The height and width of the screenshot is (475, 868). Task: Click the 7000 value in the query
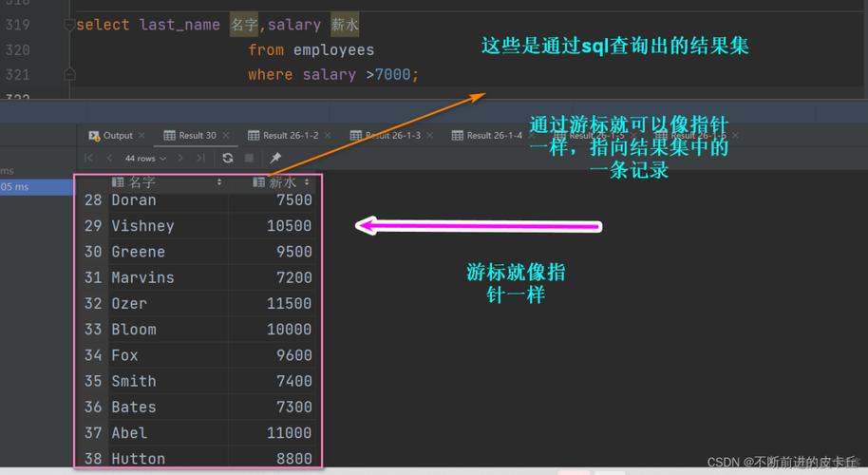[392, 75]
